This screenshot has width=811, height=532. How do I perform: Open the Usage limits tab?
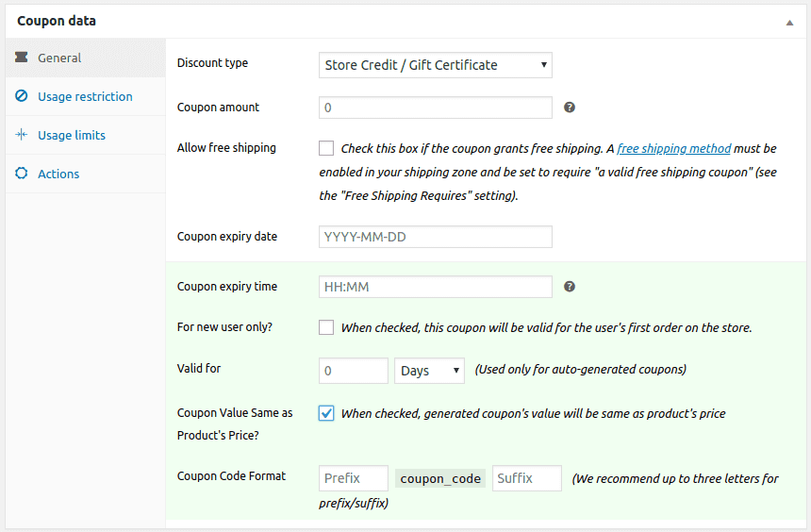coord(72,135)
